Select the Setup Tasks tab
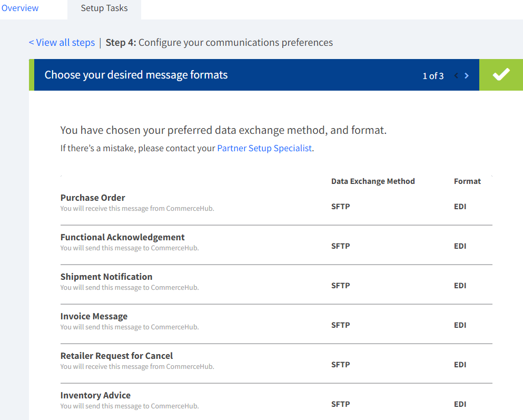Screen dimensions: 523x420 104,8
